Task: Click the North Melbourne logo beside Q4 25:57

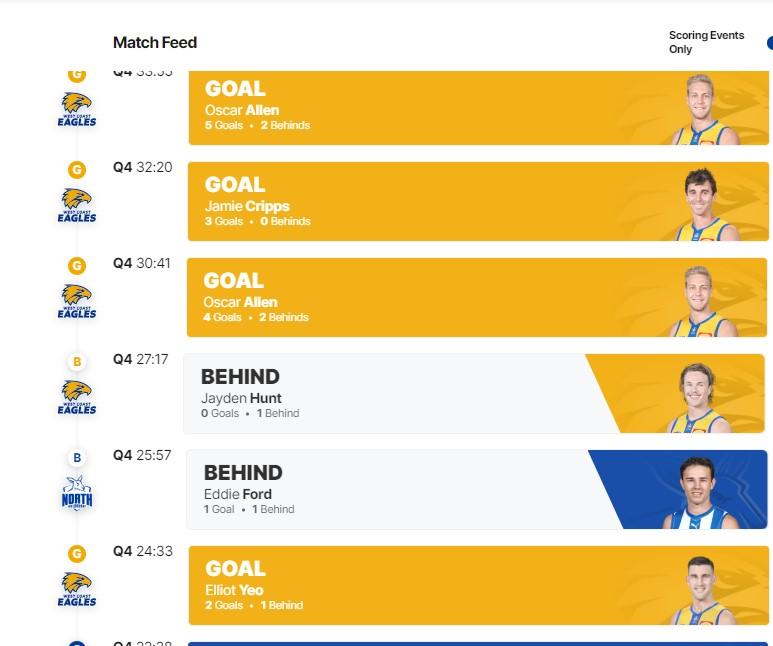Action: click(77, 492)
